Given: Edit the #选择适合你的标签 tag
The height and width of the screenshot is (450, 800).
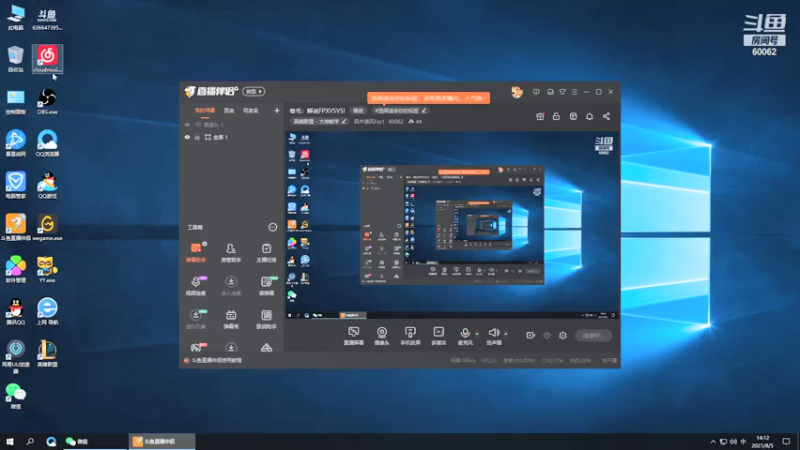Looking at the screenshot, I should [401, 110].
